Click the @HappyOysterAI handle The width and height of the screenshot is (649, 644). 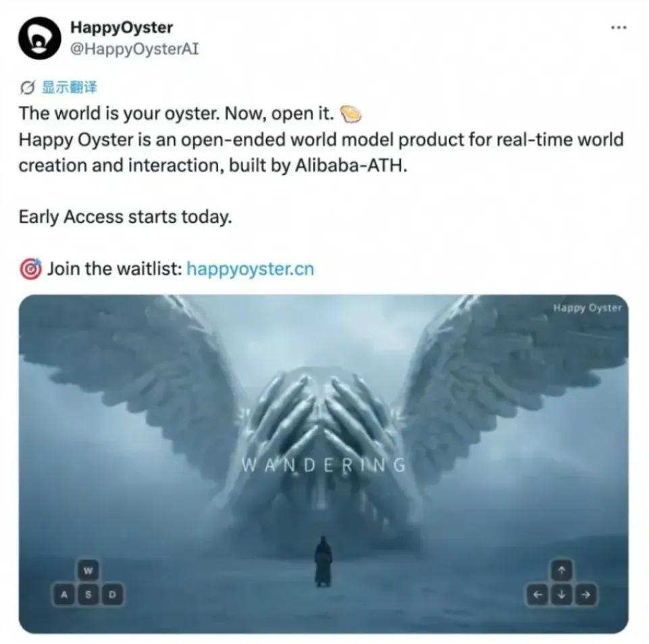134,49
